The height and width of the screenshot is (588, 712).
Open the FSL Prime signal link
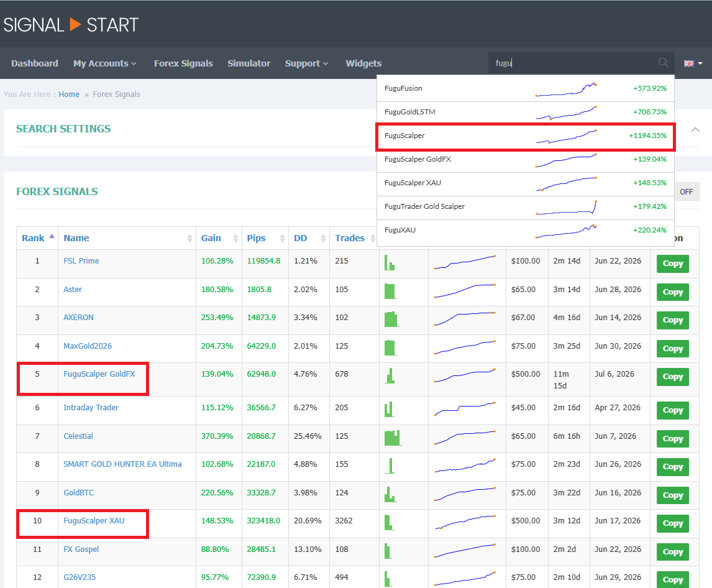(x=81, y=261)
